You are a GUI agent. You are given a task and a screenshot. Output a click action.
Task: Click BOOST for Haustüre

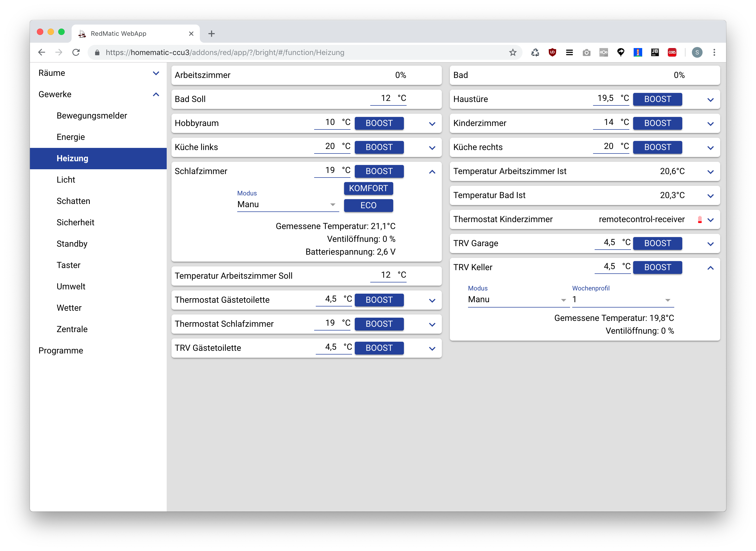tap(657, 99)
